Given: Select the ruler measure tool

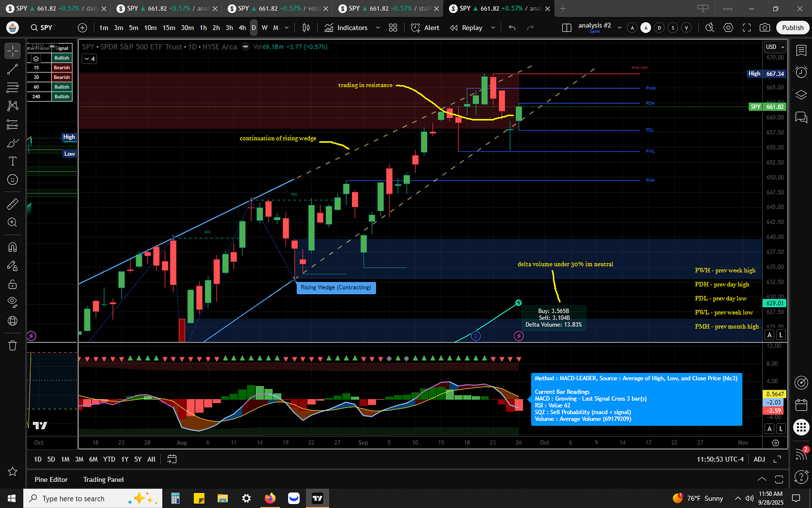Looking at the screenshot, I should [13, 204].
